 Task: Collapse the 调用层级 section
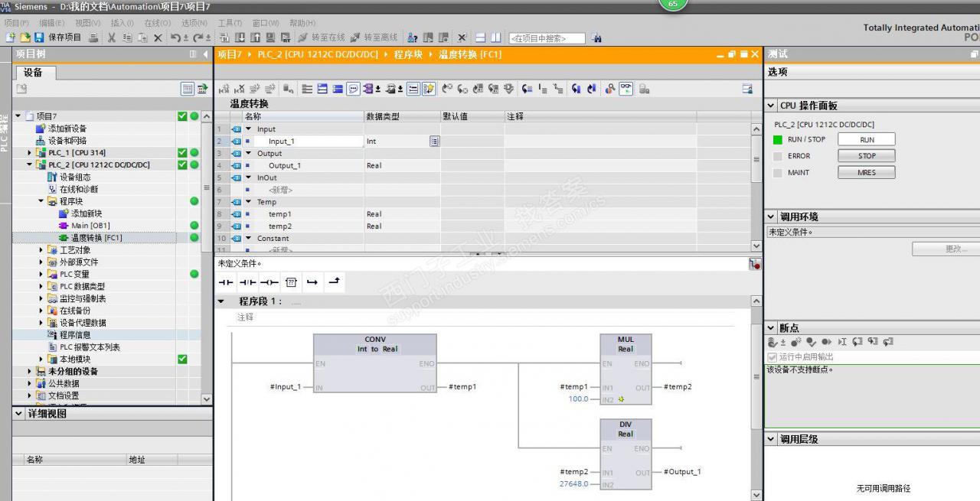click(x=771, y=439)
